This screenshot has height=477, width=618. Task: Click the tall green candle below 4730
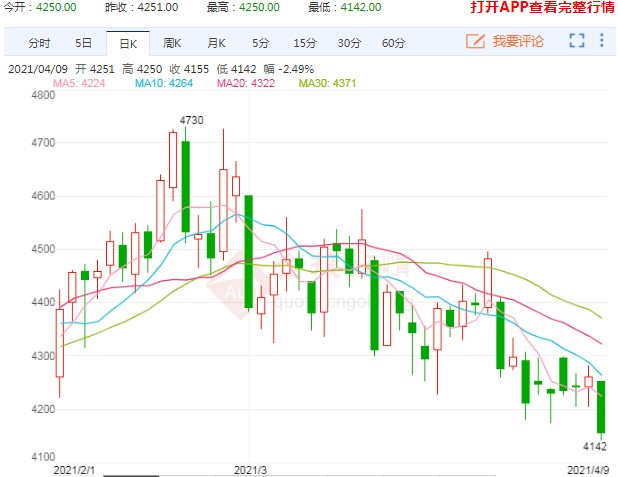pos(185,186)
